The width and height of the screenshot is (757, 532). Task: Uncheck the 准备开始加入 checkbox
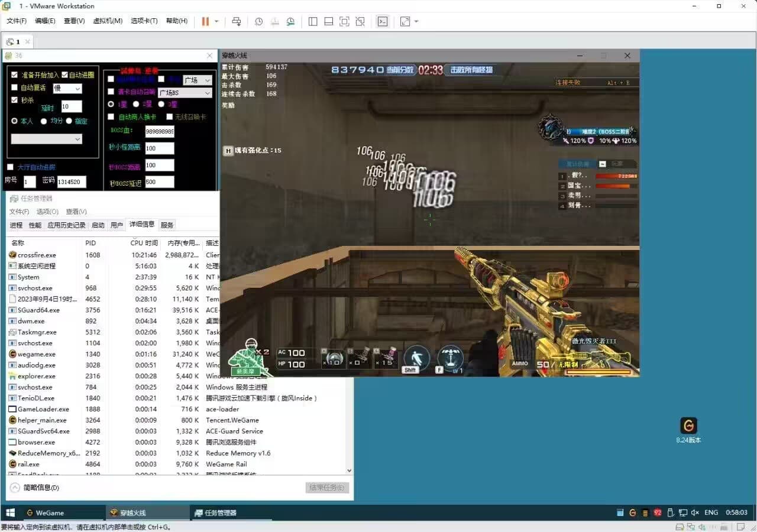click(x=15, y=75)
